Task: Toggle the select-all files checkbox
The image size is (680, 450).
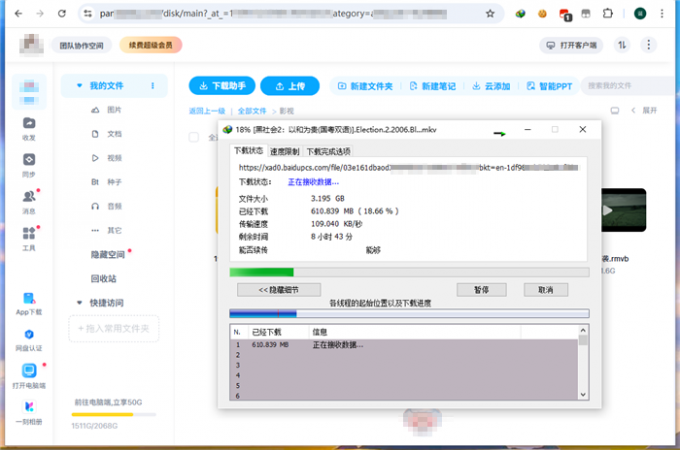Action: coord(194,137)
